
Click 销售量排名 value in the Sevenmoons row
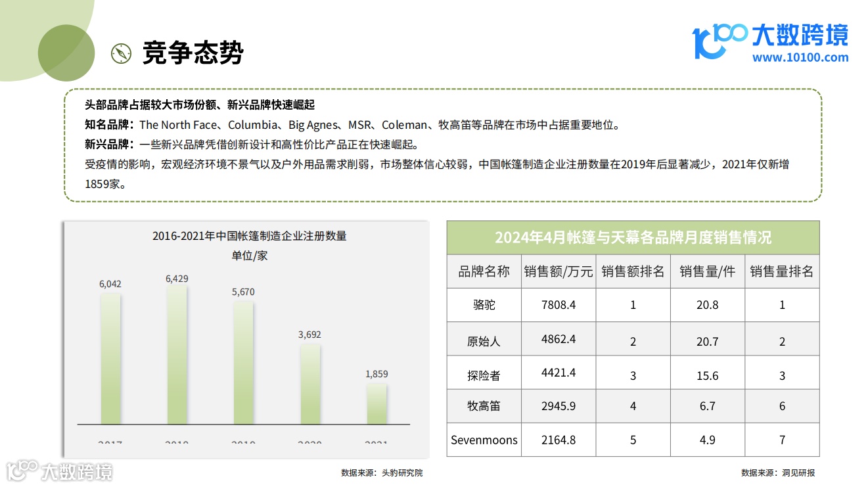click(783, 440)
